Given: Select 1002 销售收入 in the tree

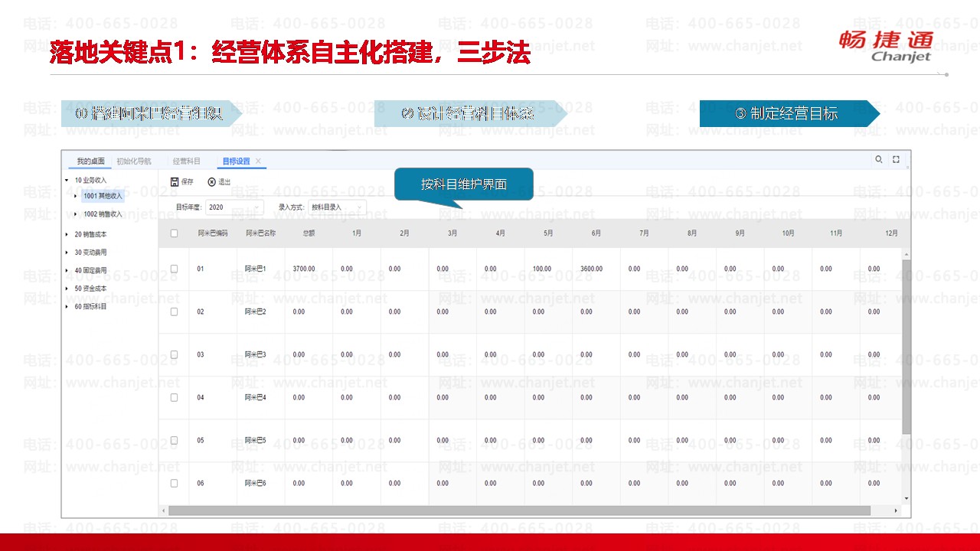Looking at the screenshot, I should point(103,214).
